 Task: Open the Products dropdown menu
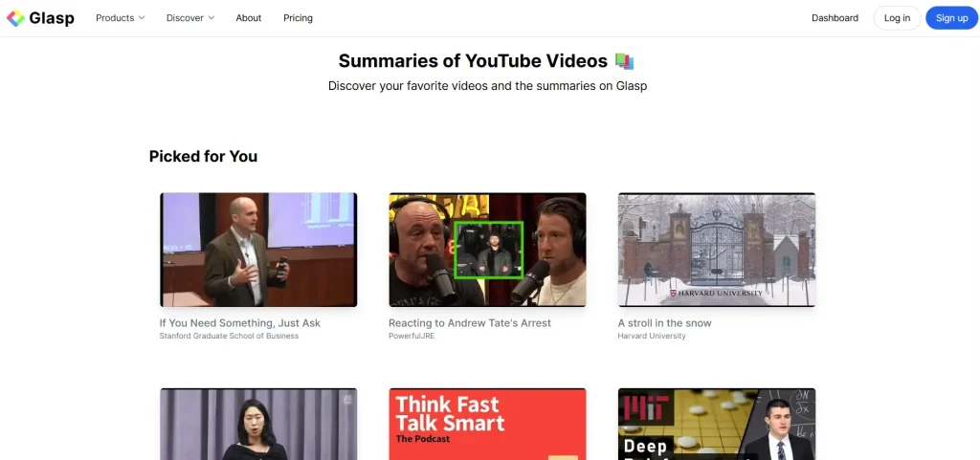pyautogui.click(x=120, y=18)
